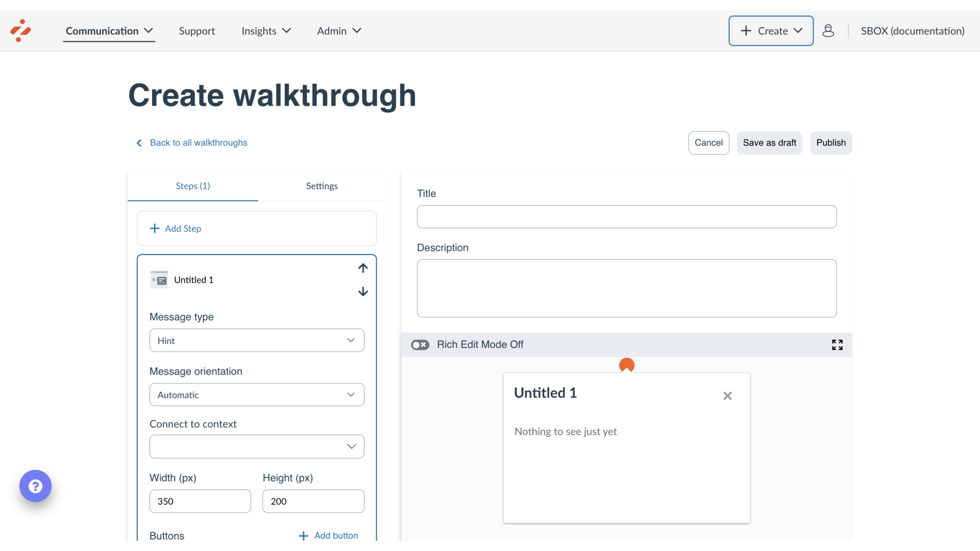
Task: Switch to the Steps (1) tab
Action: tap(193, 186)
